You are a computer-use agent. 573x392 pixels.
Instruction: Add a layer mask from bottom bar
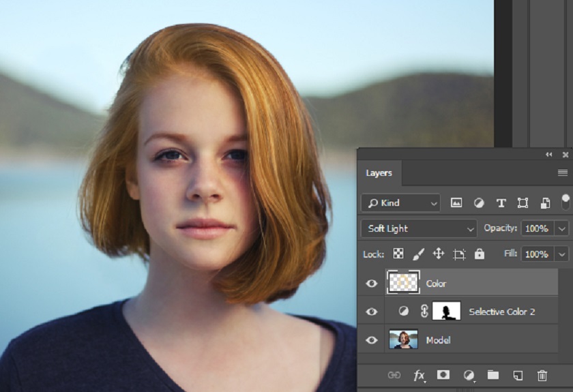tap(443, 375)
